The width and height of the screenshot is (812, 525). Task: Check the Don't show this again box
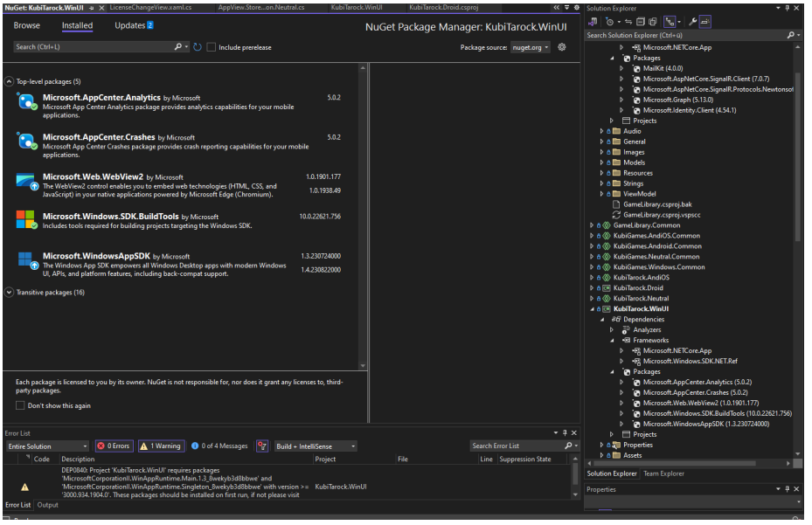click(20, 405)
